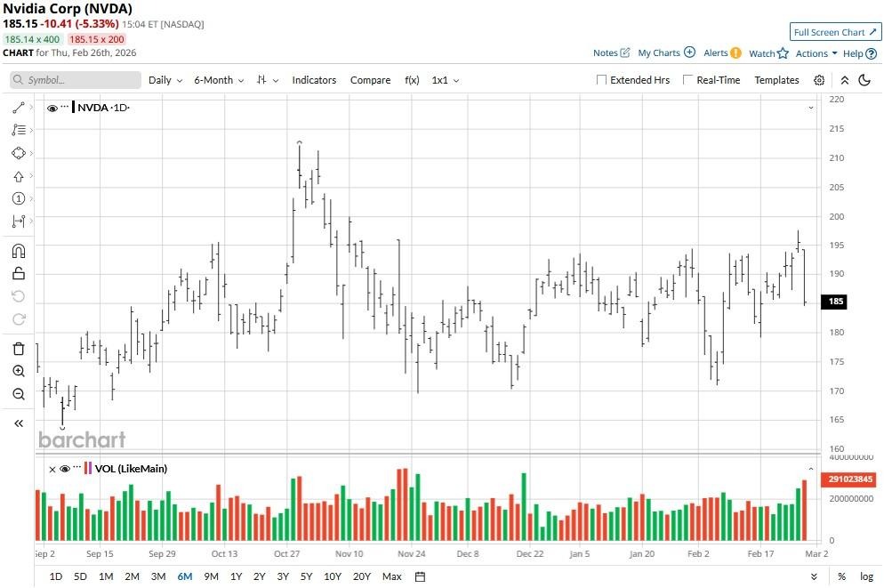Collapse the volume pane caret
Image resolution: width=884 pixels, height=588 pixels.
[811, 469]
